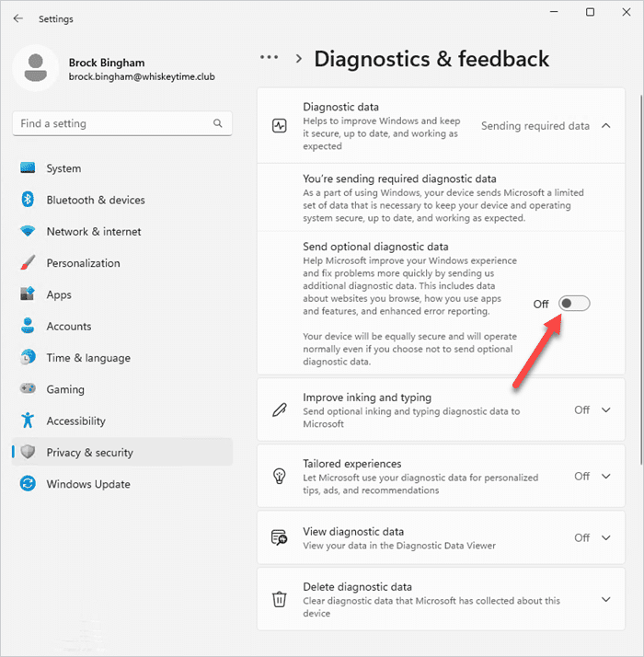
Task: Turn on Send optional diagnostic data toggle
Action: coord(574,304)
